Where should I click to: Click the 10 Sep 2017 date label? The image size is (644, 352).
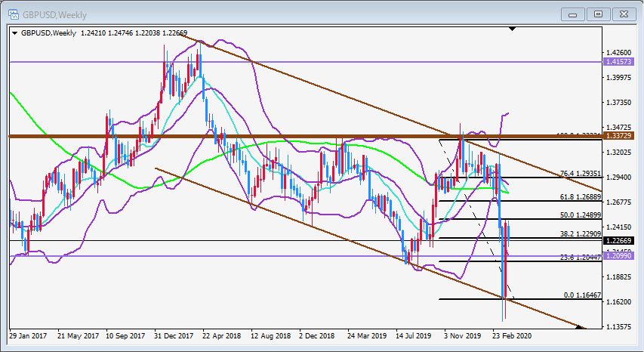[x=125, y=335]
